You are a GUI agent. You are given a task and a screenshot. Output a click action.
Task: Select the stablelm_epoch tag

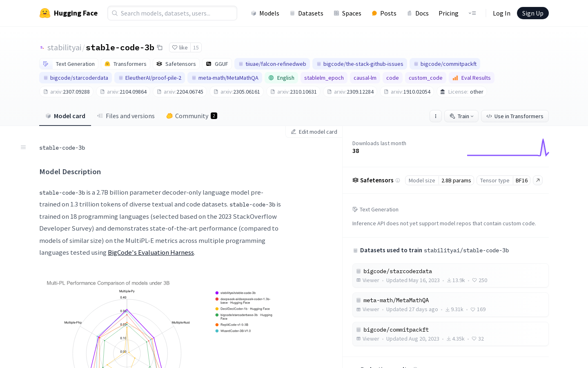pyautogui.click(x=324, y=78)
